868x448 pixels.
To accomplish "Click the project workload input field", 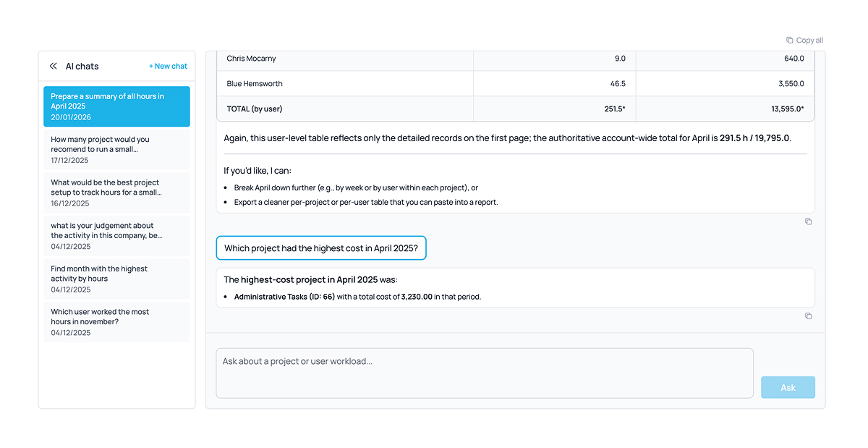I will click(x=485, y=371).
